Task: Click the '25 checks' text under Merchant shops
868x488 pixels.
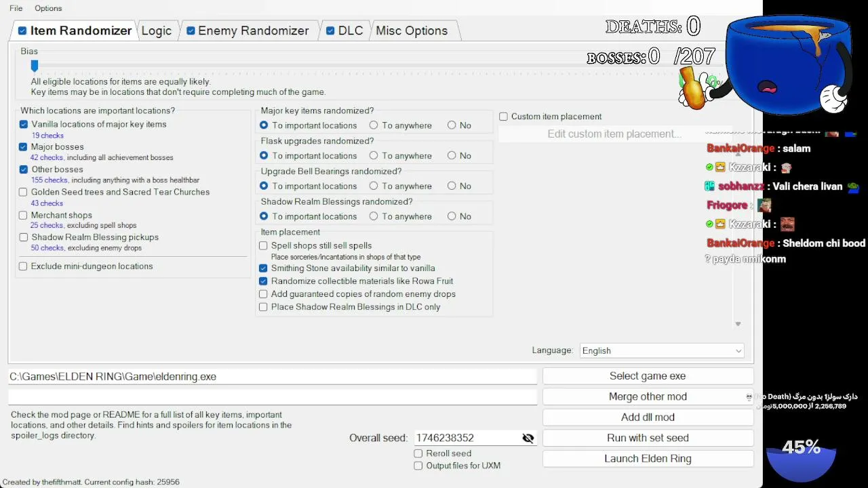Action: pyautogui.click(x=47, y=226)
